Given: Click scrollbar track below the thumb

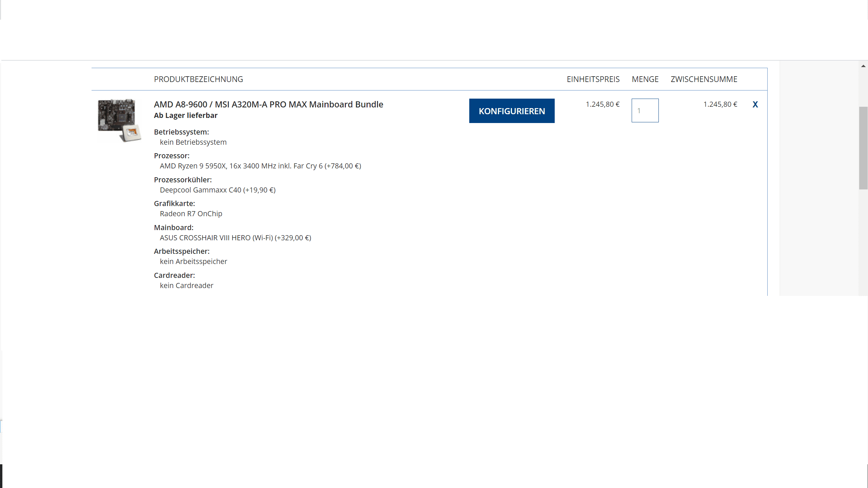Looking at the screenshot, I should click(863, 244).
